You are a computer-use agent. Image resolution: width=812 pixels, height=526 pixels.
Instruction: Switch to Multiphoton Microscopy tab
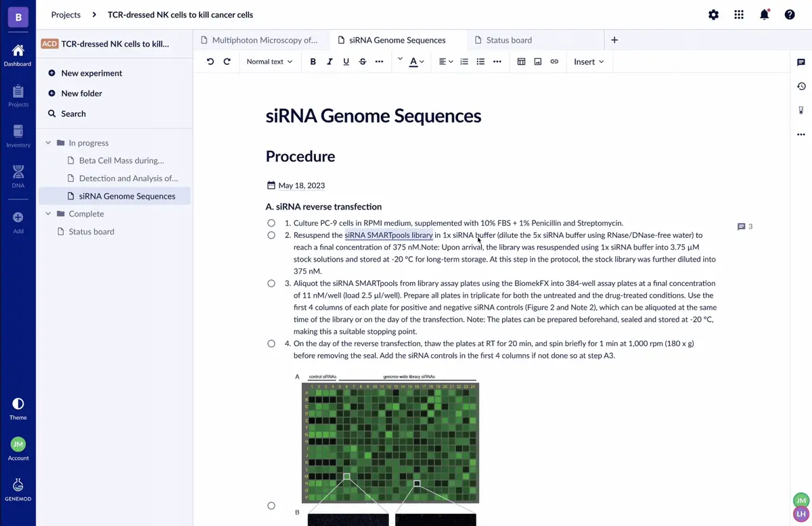(x=258, y=40)
